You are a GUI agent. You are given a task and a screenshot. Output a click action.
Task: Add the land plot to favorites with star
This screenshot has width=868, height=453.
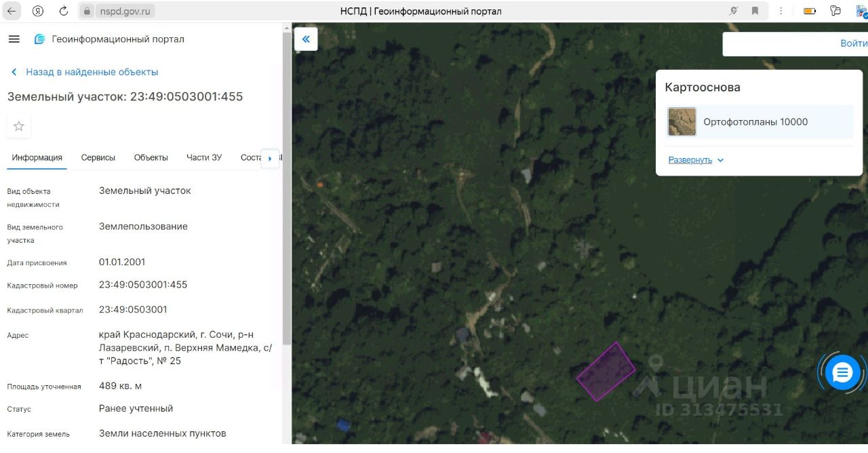[19, 126]
